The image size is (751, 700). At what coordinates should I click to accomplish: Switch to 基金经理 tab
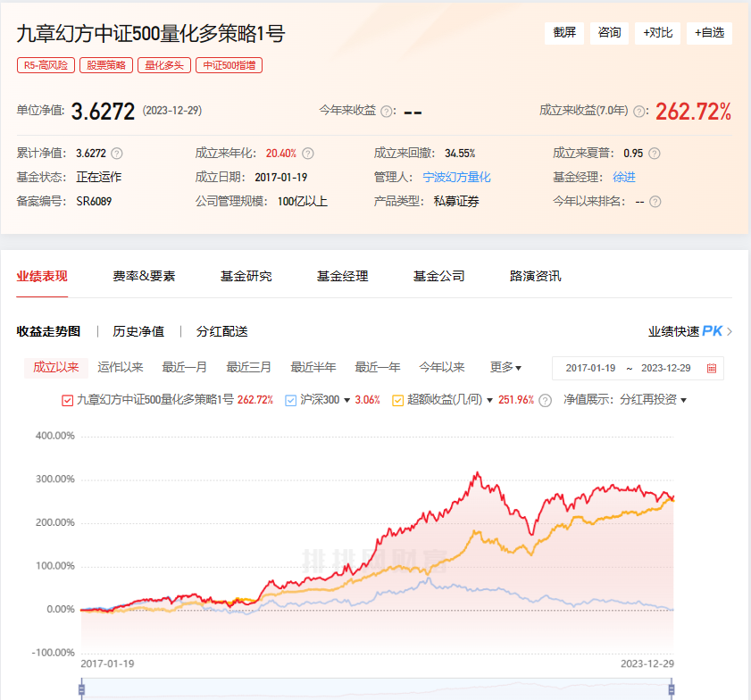coord(342,276)
